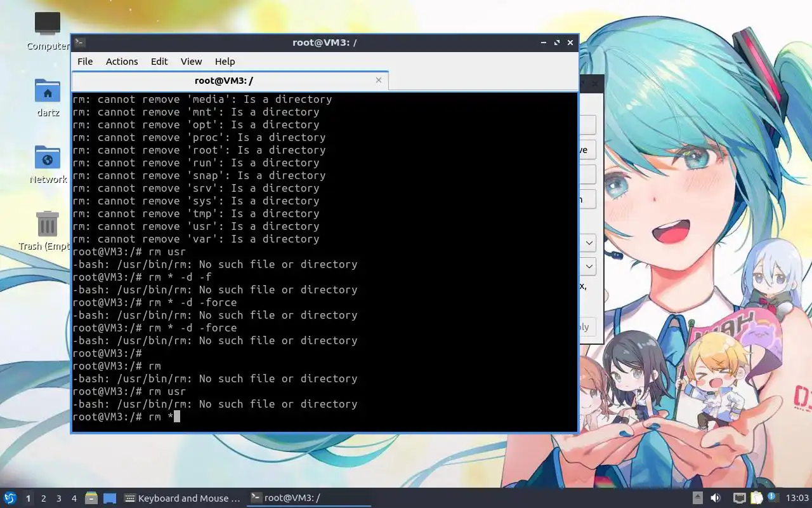The height and width of the screenshot is (508, 812).
Task: Open the clipboard manager tray icon
Action: pos(756,498)
